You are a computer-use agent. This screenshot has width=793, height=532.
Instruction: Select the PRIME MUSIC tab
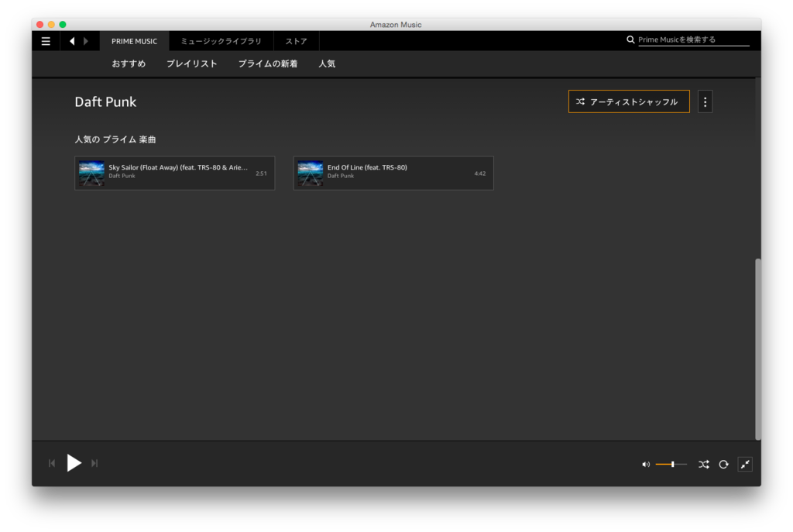coord(134,41)
